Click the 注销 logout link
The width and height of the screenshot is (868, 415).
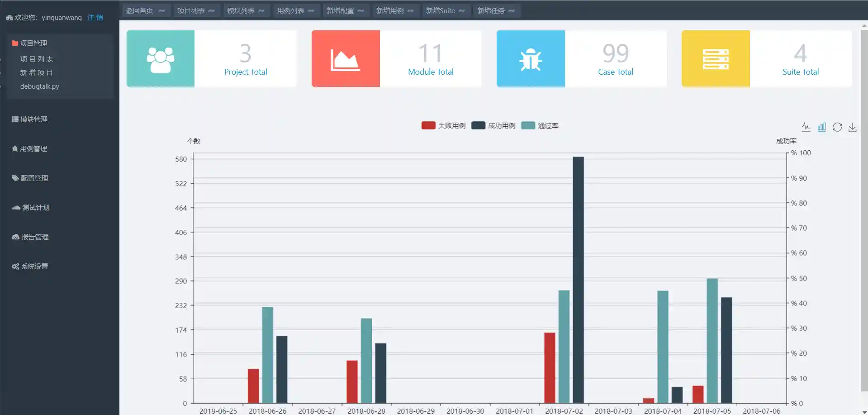pyautogui.click(x=95, y=17)
